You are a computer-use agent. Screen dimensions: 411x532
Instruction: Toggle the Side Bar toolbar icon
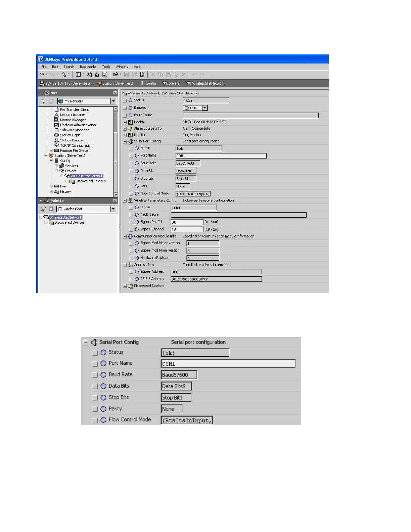[x=78, y=74]
